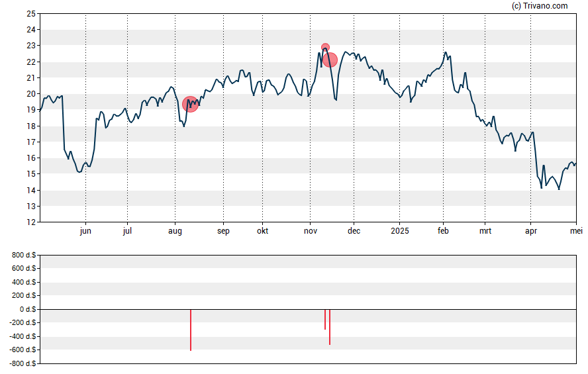Click the large red marker in August
Image resolution: width=588 pixels, height=374 pixels.
pyautogui.click(x=190, y=104)
